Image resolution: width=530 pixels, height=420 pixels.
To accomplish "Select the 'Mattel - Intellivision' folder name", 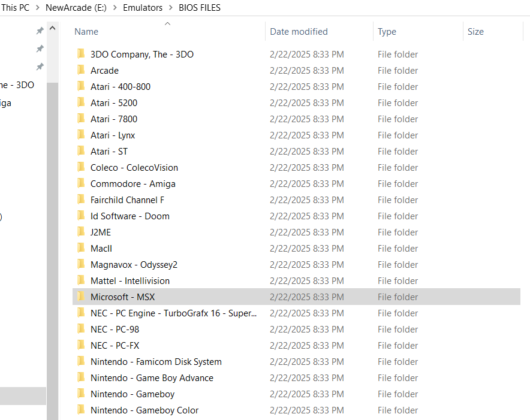I will tap(130, 281).
